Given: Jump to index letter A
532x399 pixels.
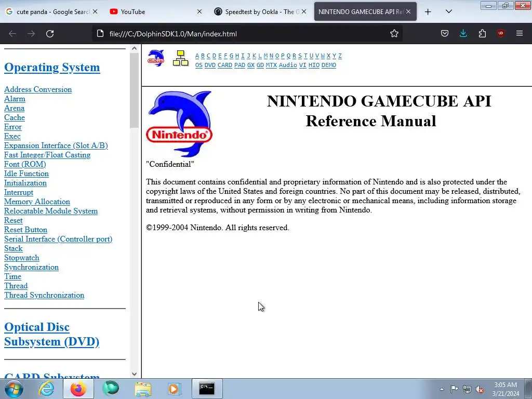Looking at the screenshot, I should point(197,56).
